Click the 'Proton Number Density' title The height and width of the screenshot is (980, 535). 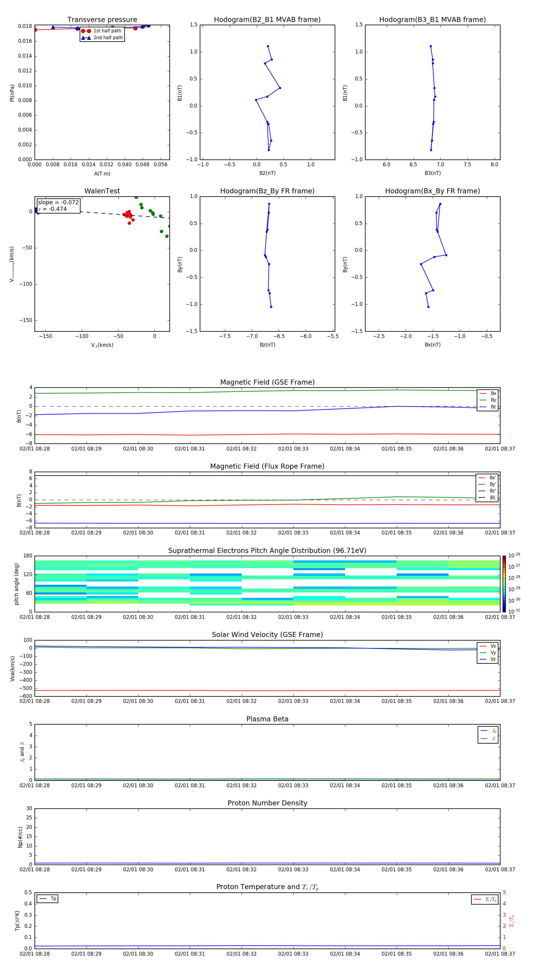click(267, 803)
